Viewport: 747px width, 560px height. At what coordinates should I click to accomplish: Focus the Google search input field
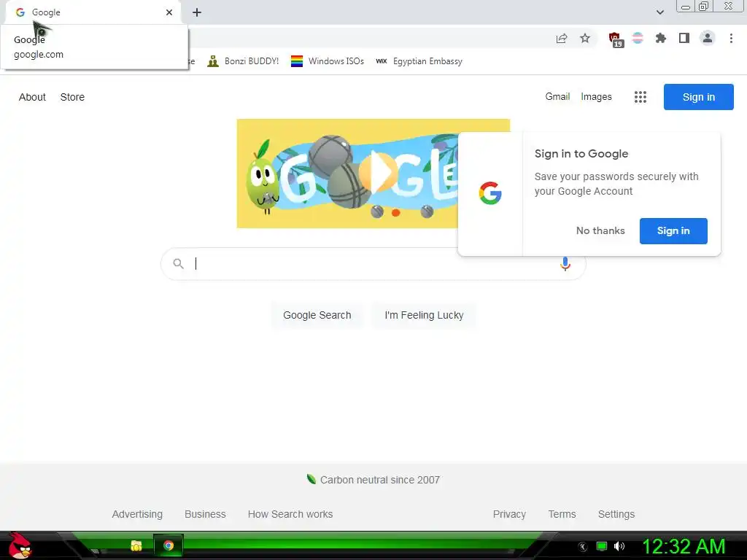(x=373, y=264)
